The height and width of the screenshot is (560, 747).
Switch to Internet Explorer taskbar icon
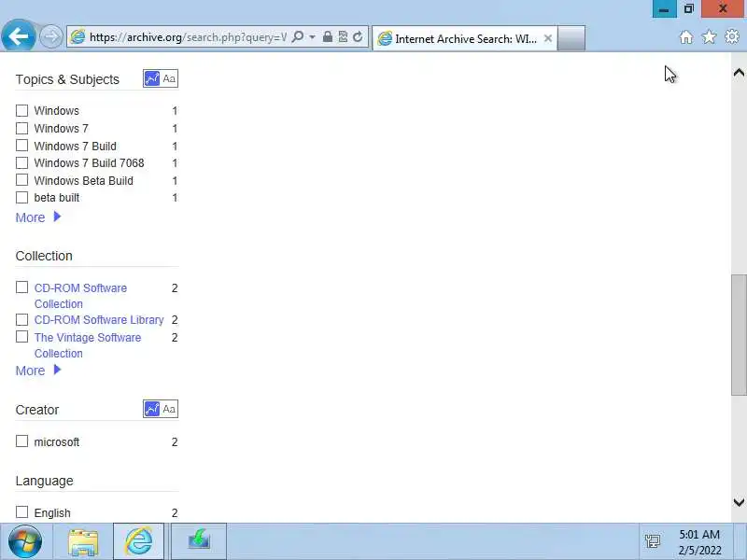tap(138, 541)
